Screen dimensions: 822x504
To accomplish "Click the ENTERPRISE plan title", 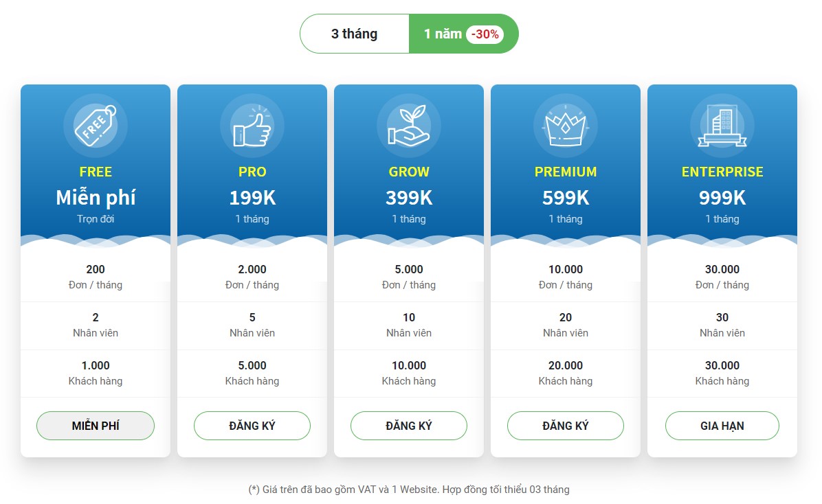I will tap(722, 172).
